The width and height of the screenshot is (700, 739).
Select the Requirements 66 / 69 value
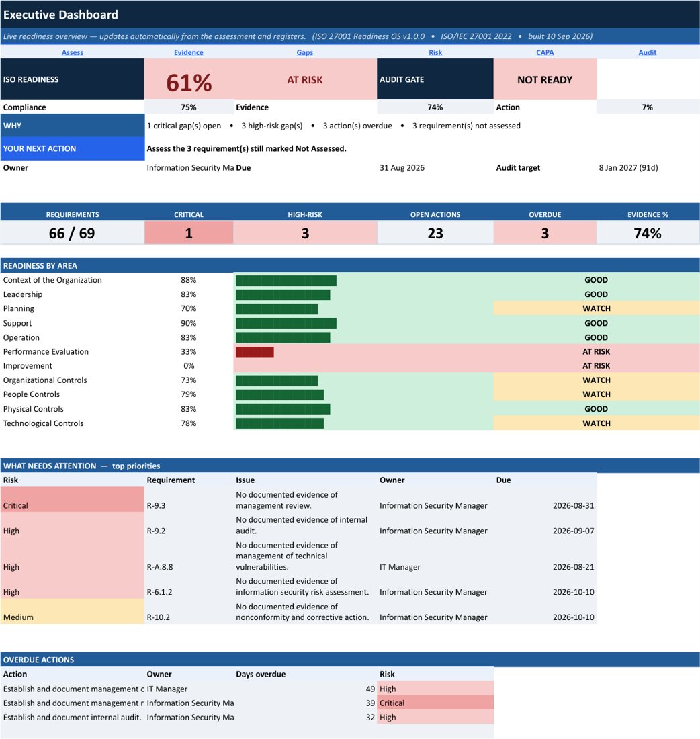[x=72, y=233]
